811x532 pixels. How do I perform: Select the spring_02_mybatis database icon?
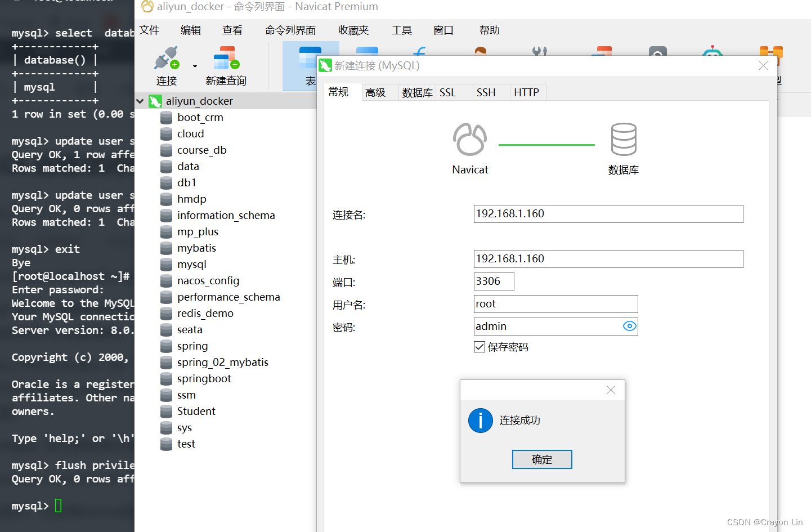click(x=166, y=363)
